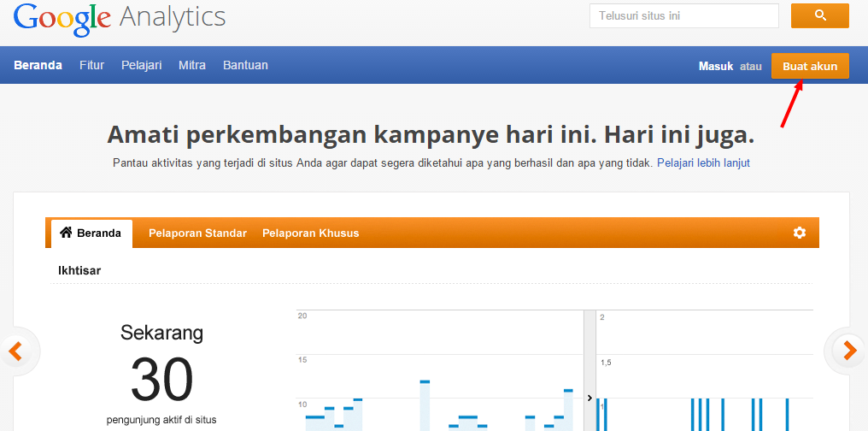Click the main headline Amati perkembangan kampanye
This screenshot has height=431, width=868.
click(431, 134)
